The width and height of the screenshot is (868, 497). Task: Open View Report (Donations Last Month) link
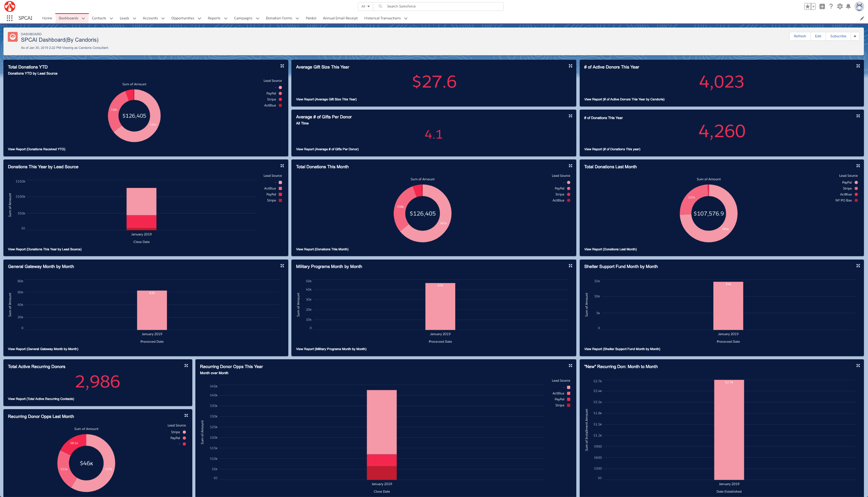click(x=610, y=249)
